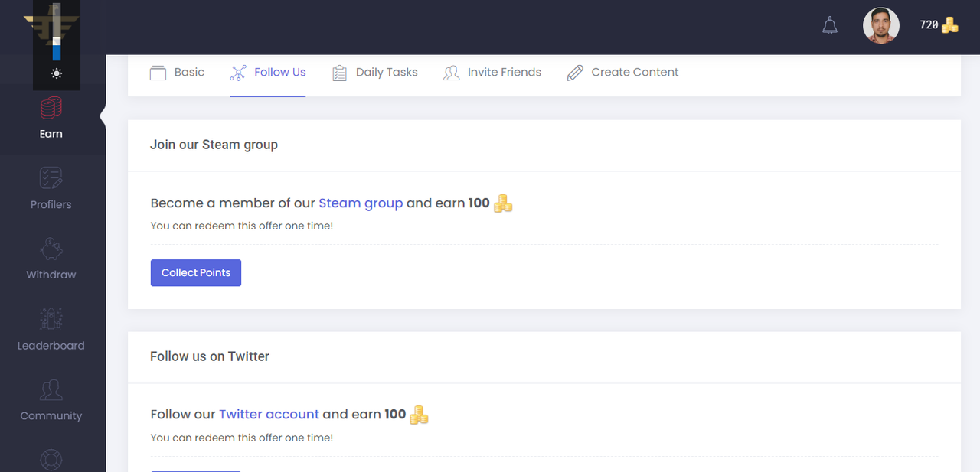Adjust the brightness level slider
980x472 pixels.
[x=57, y=33]
